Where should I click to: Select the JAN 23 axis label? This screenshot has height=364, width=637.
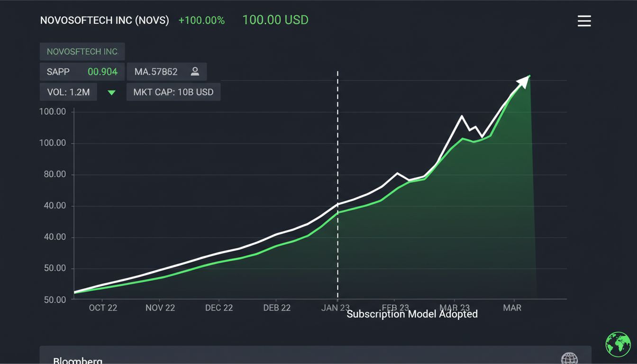(335, 308)
